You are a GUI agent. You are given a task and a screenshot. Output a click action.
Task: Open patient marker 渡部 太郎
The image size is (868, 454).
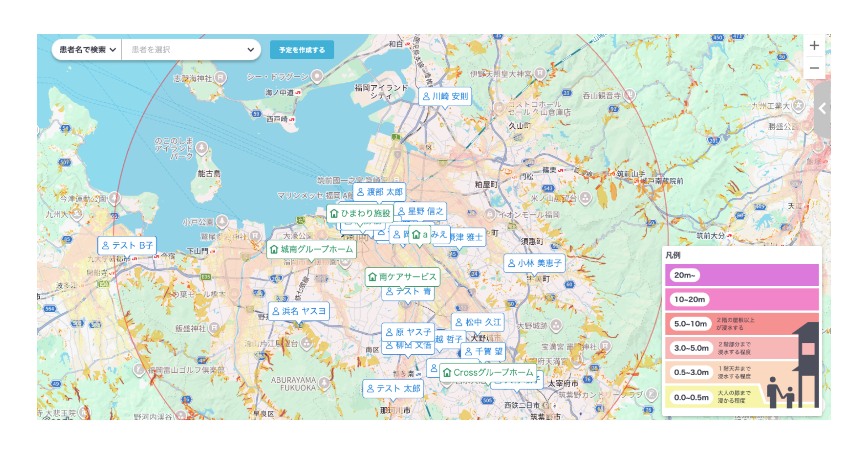[379, 192]
